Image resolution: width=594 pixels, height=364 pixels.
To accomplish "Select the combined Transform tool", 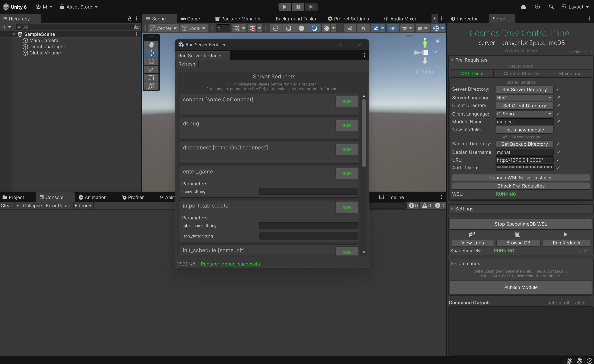I will [x=151, y=86].
